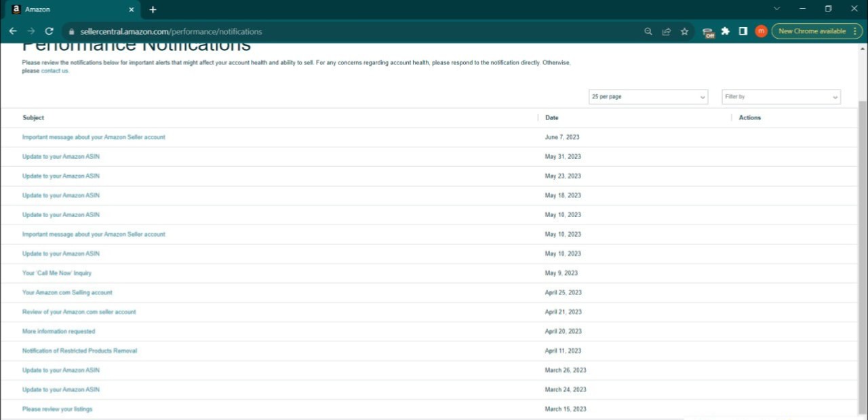Focus the sellercentral.amazon.com address bar

[x=171, y=31]
